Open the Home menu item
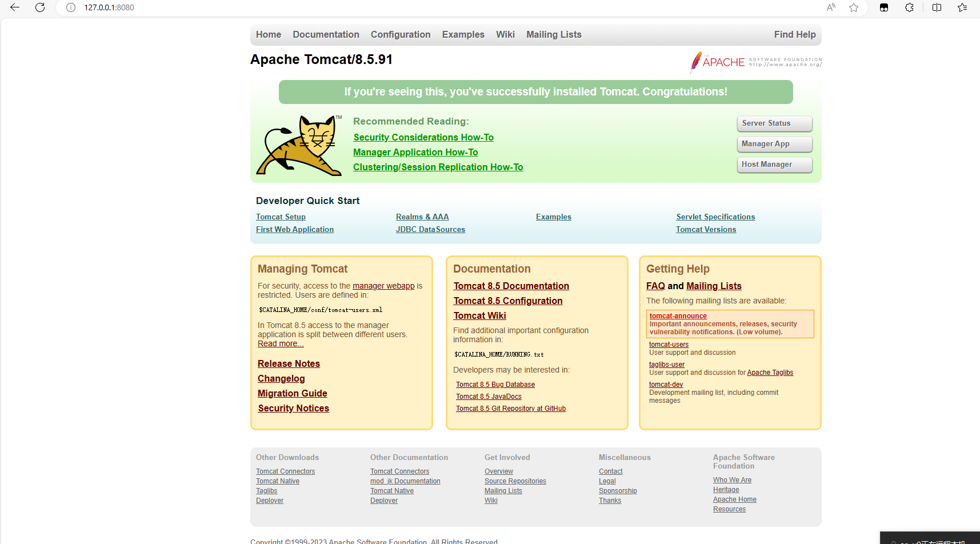 coord(269,34)
